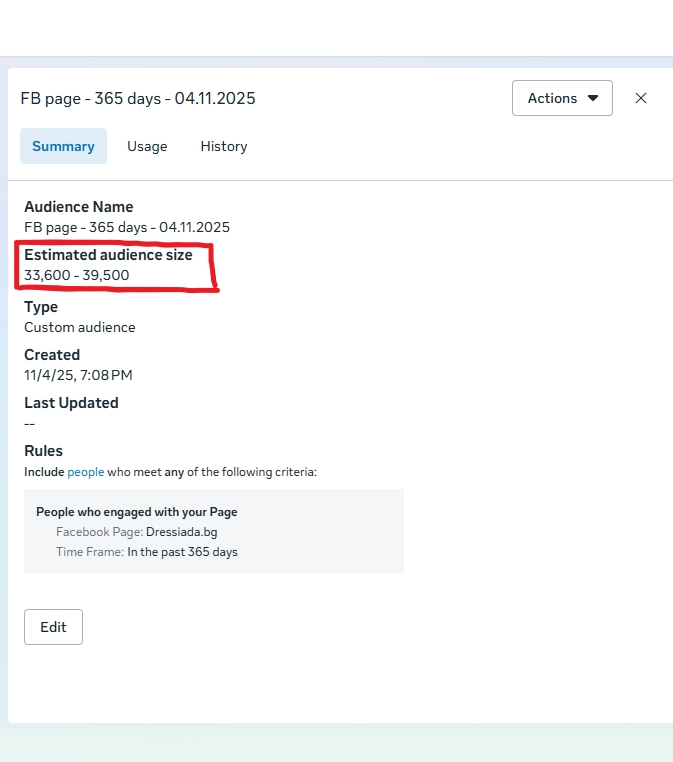
Task: Open the Usage tab
Action: click(147, 146)
